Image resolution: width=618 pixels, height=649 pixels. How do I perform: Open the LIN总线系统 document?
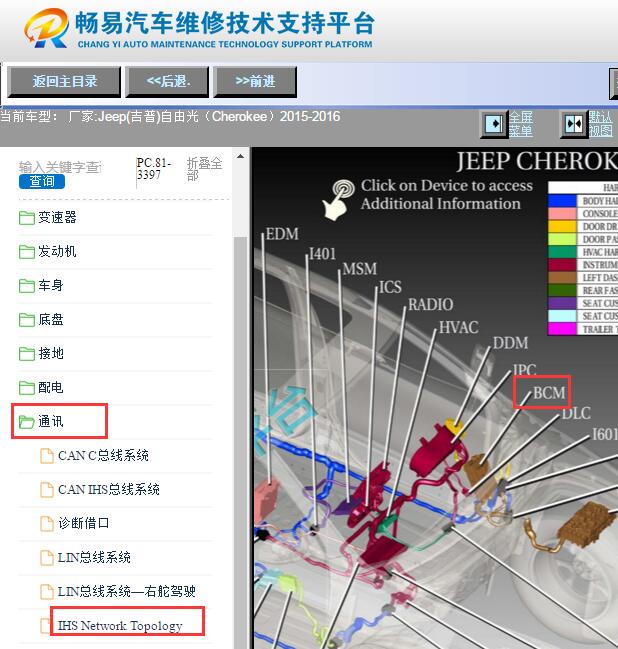click(x=94, y=557)
